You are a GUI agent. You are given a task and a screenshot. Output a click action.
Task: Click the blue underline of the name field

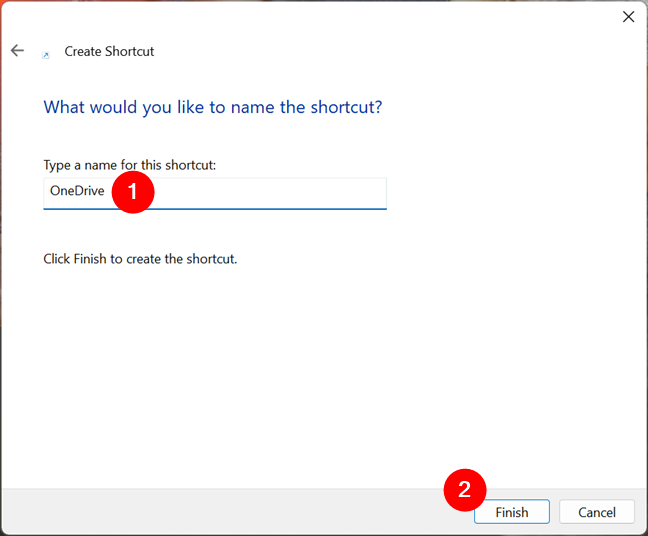coord(215,209)
